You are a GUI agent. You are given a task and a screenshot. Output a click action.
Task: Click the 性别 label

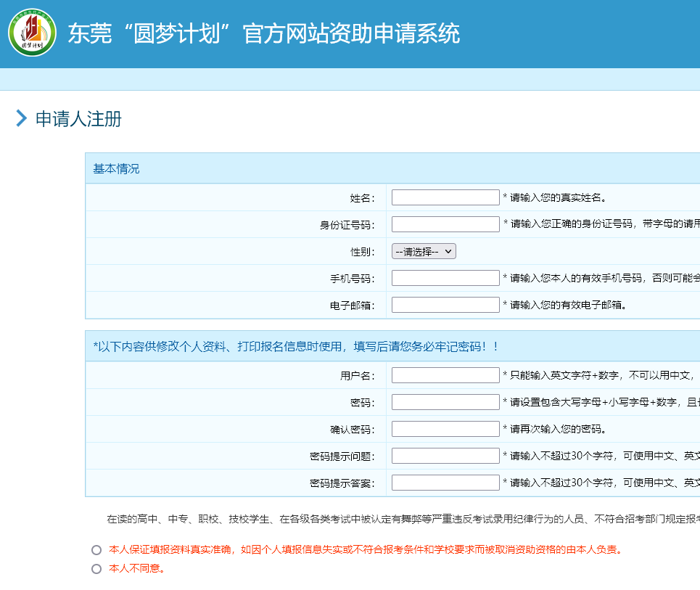coord(363,252)
